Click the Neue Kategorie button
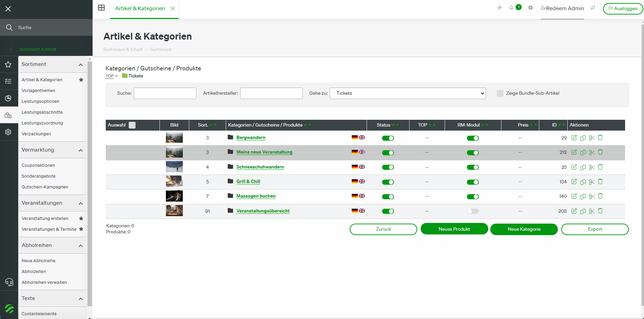 524,229
